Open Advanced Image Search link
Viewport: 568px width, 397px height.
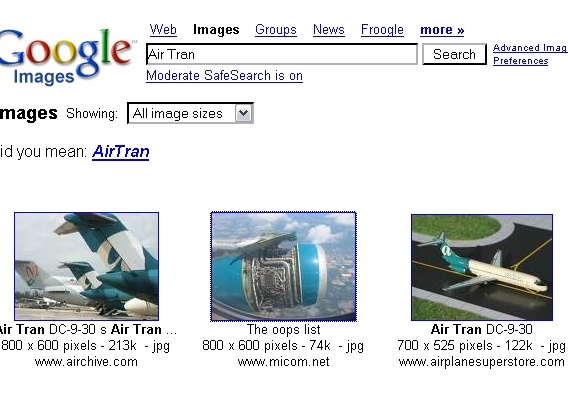pos(530,48)
